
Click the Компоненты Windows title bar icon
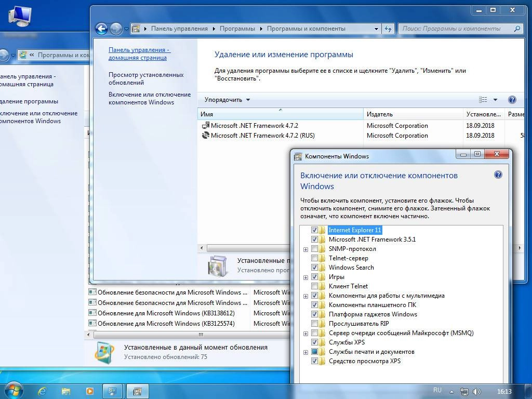(298, 156)
